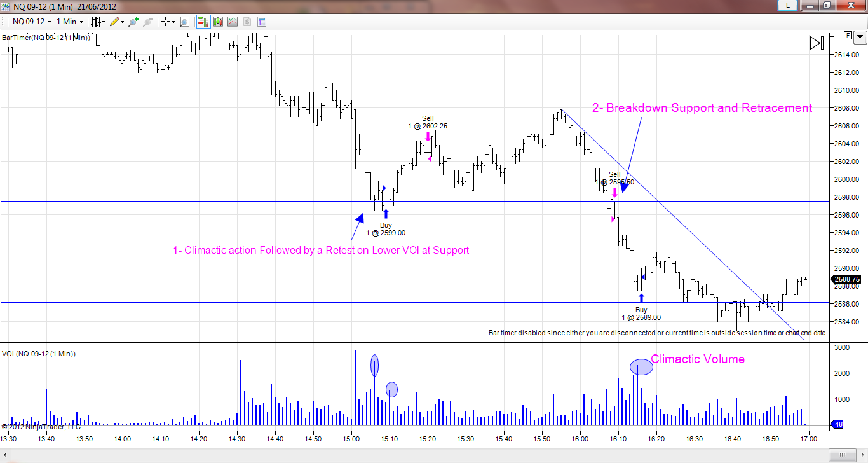Click the 2598.00 price axis label
This screenshot has width=868, height=463.
click(x=846, y=197)
